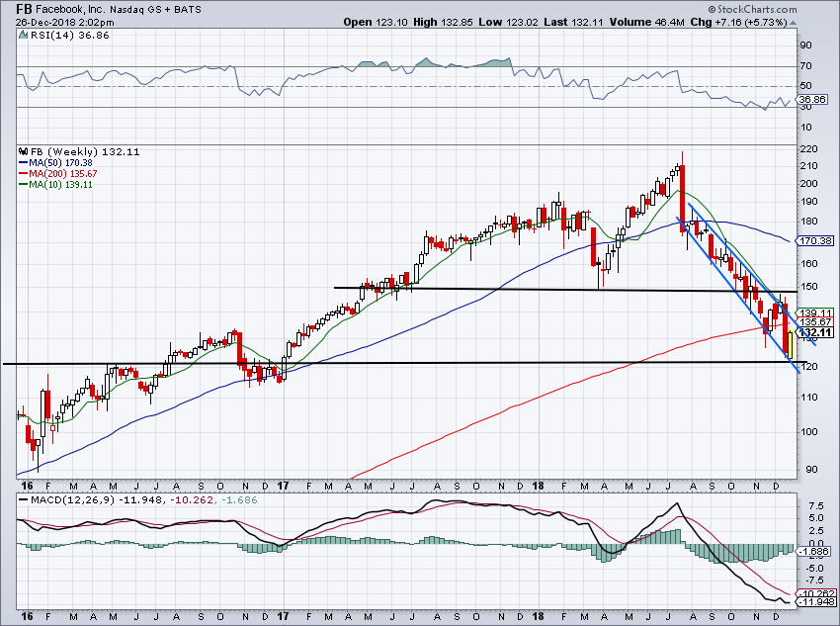Click the 17 year marker under price chart
840x626 pixels.
pyautogui.click(x=283, y=487)
